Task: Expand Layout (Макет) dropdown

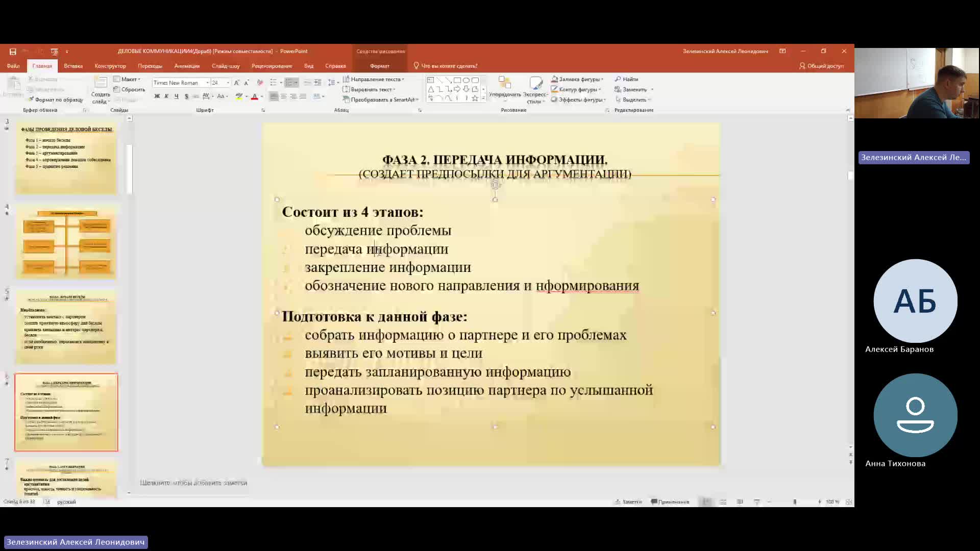Action: [127, 79]
